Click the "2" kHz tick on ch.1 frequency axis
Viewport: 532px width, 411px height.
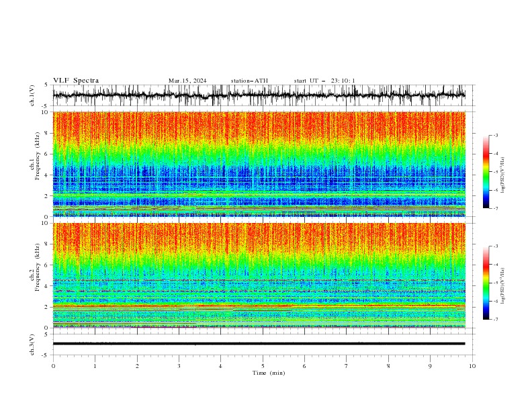point(46,195)
